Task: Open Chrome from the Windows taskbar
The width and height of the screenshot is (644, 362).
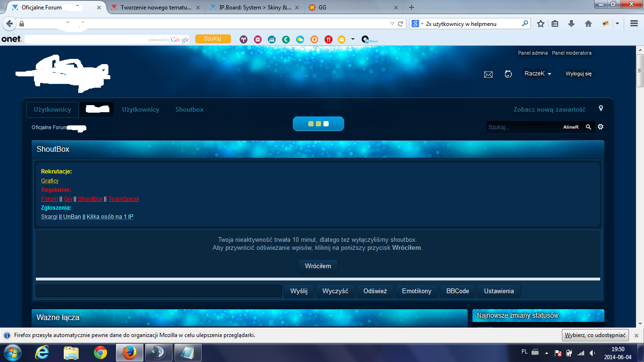Action: click(100, 352)
